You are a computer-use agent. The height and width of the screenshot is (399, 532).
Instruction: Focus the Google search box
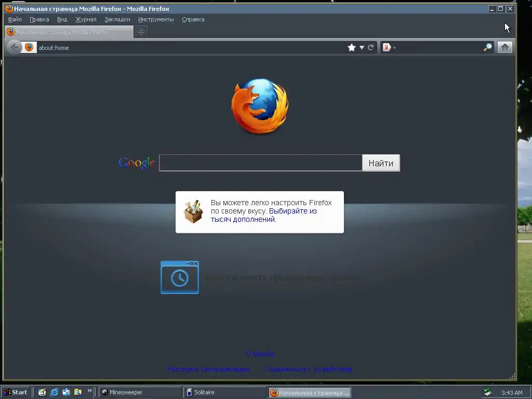tap(261, 163)
